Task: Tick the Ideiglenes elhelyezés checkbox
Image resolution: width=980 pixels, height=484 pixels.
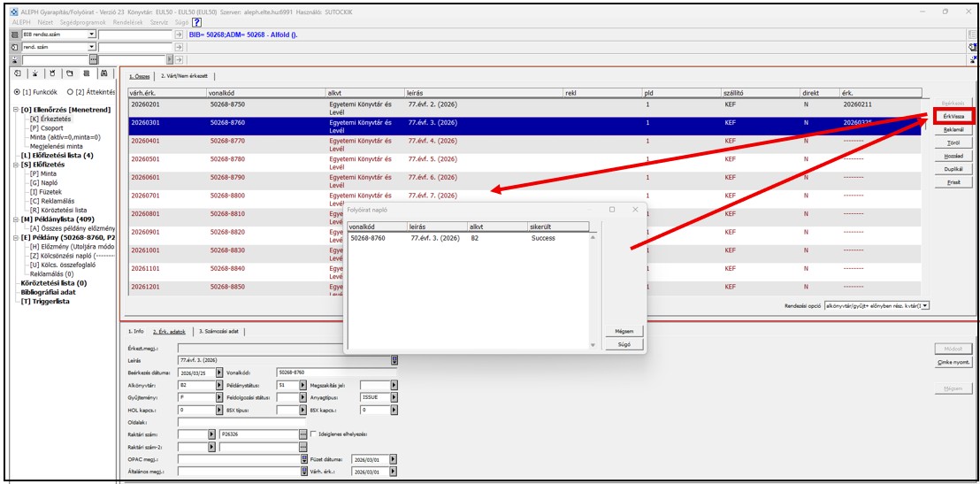Action: tap(314, 434)
